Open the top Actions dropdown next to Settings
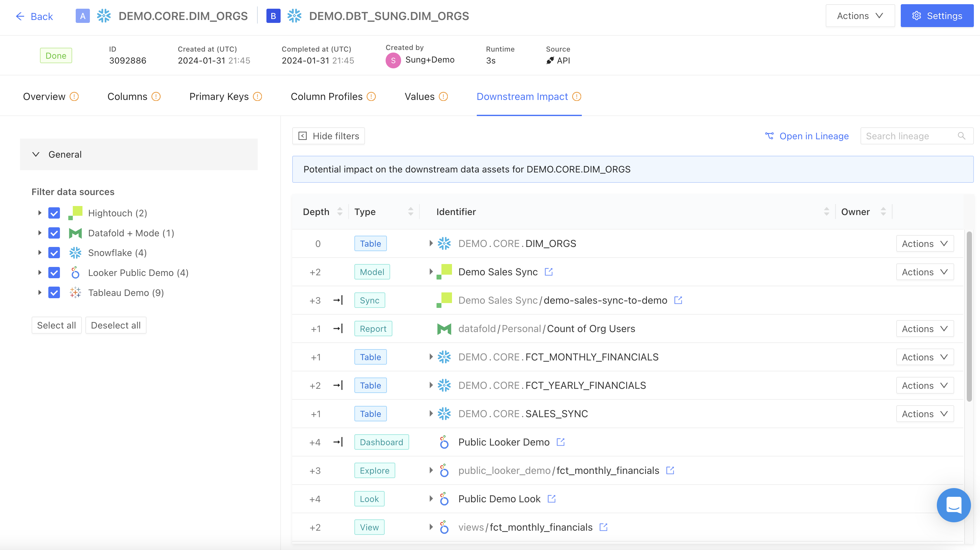Image resolution: width=980 pixels, height=550 pixels. (860, 16)
